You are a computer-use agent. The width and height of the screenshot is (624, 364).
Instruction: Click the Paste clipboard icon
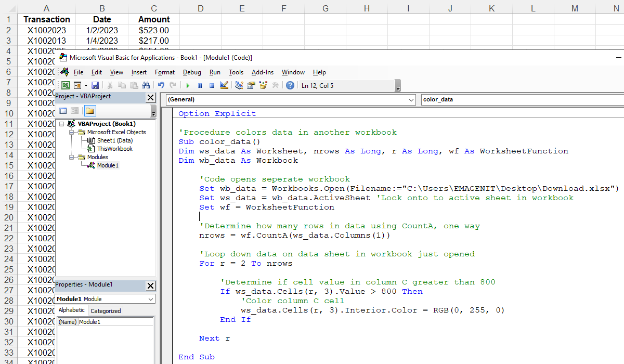click(134, 85)
